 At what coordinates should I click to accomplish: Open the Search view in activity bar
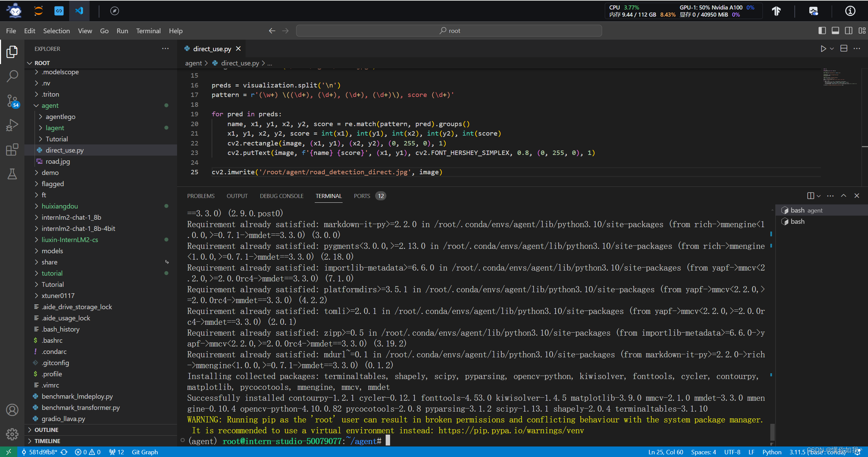click(x=12, y=76)
